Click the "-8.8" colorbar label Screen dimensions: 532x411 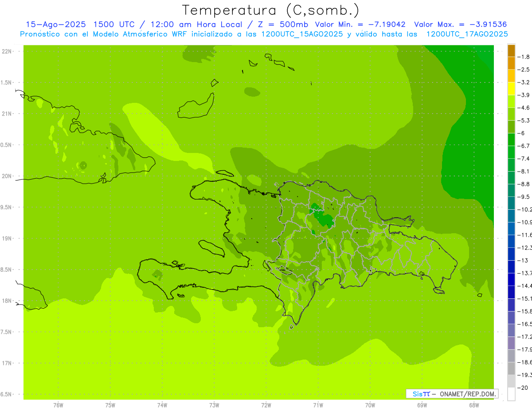(524, 184)
